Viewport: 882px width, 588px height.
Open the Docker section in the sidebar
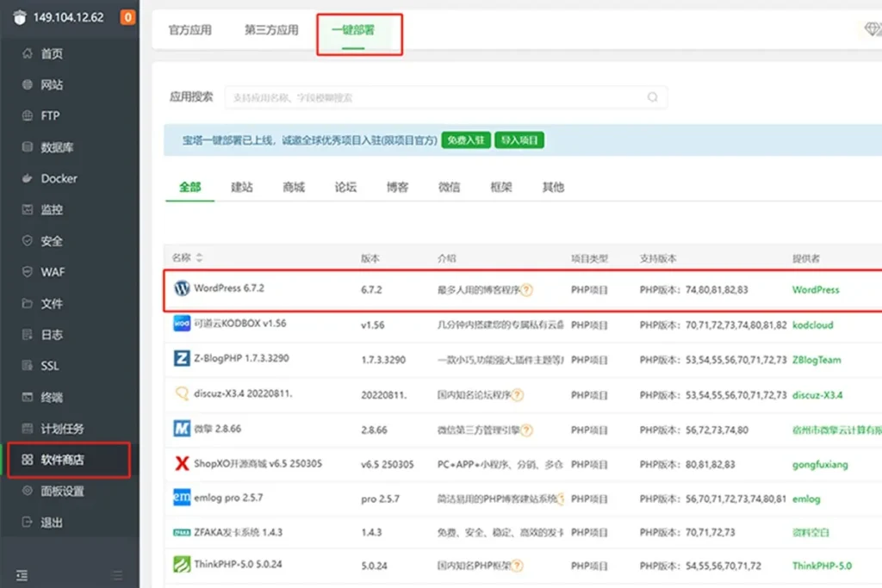coord(52,178)
